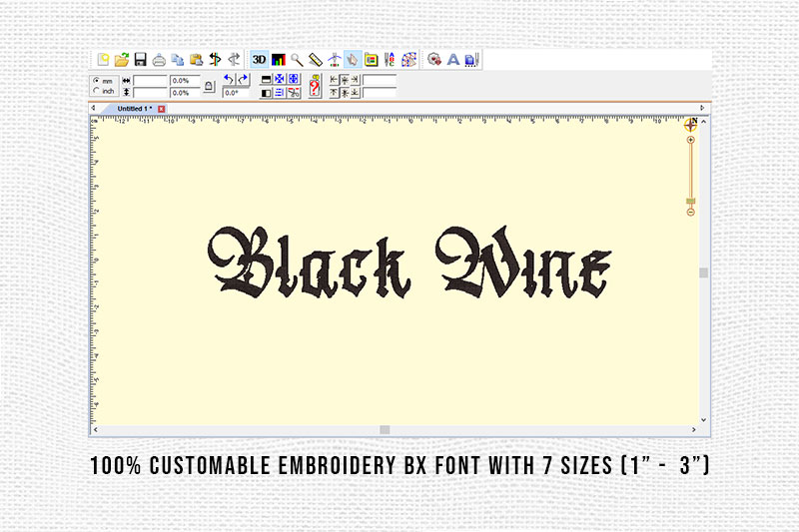Image resolution: width=799 pixels, height=532 pixels.
Task: Zoom out with the slider minus button
Action: pyautogui.click(x=690, y=212)
